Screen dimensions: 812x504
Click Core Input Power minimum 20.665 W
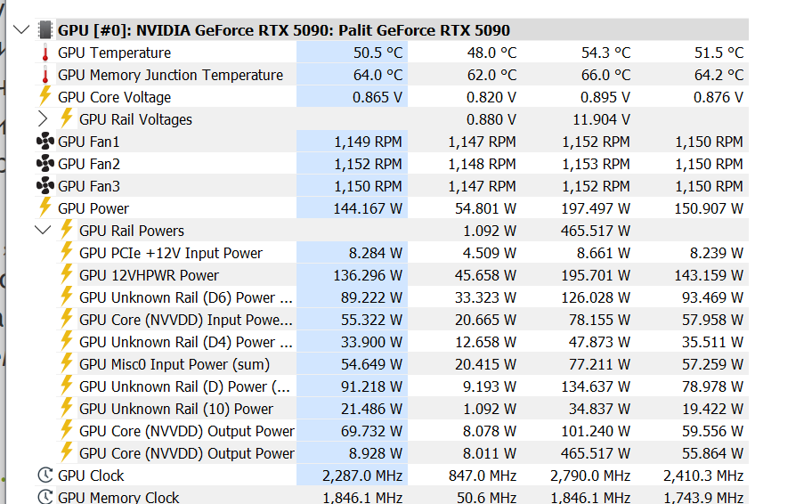[486, 320]
